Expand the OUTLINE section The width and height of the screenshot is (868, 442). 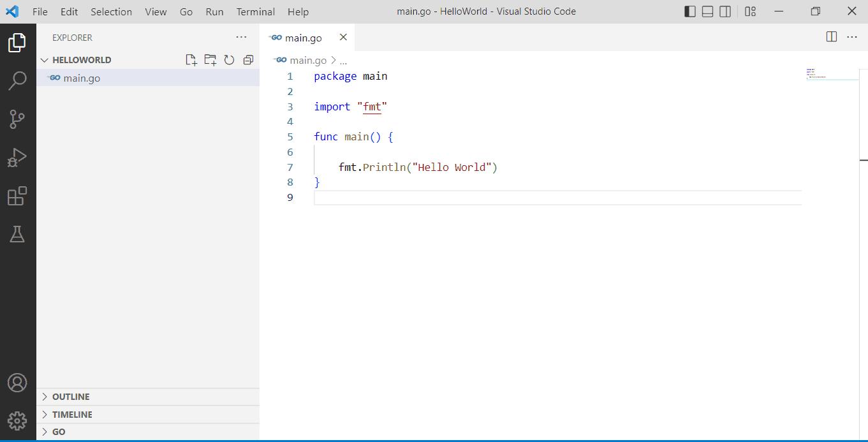click(x=70, y=396)
